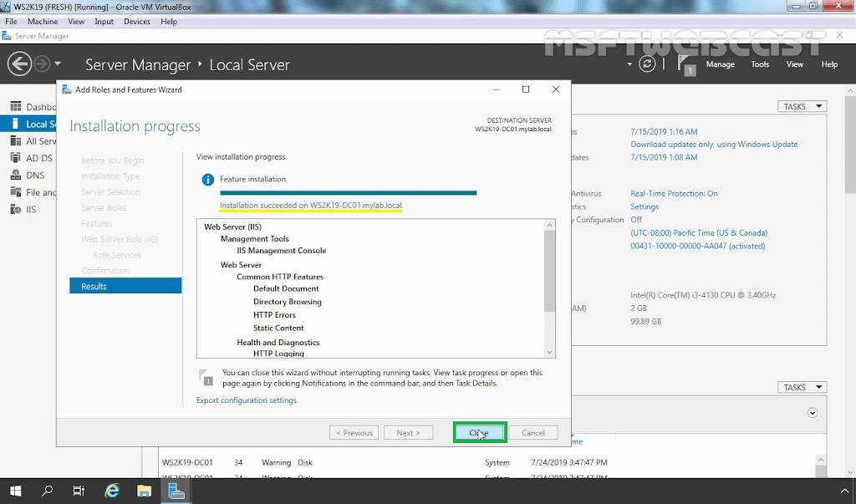This screenshot has height=504, width=856.
Task: Open VirtualBox View menu
Action: 76,21
